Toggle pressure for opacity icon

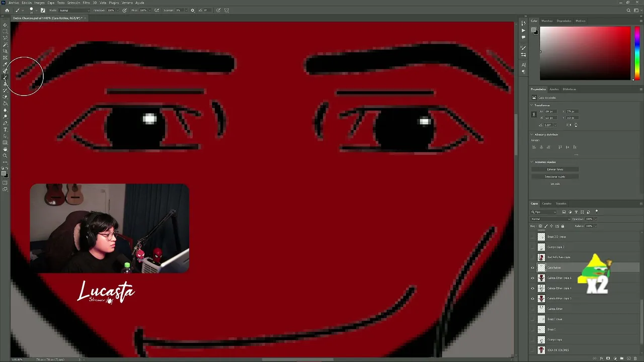124,10
